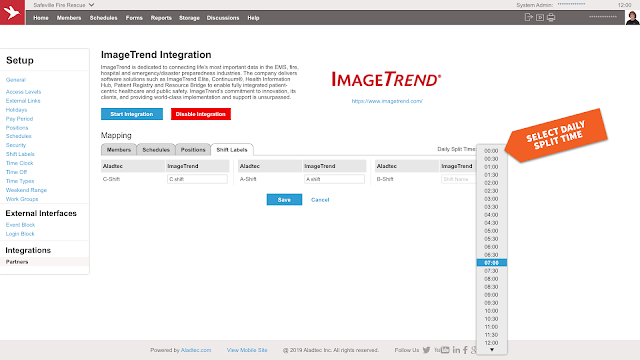640x360 pixels.
Task: Click View Mobile Site link
Action: [x=247, y=350]
